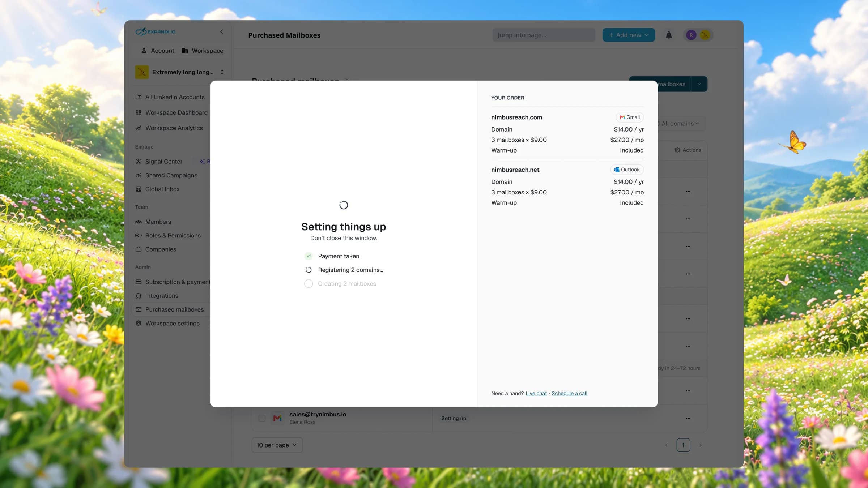The height and width of the screenshot is (488, 868).
Task: Click the Gmail badge for nimbusreach.com
Action: tap(630, 117)
